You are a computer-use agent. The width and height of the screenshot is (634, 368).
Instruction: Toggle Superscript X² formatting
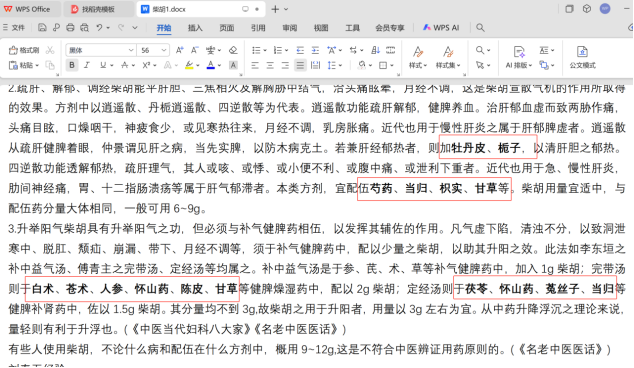click(x=146, y=65)
